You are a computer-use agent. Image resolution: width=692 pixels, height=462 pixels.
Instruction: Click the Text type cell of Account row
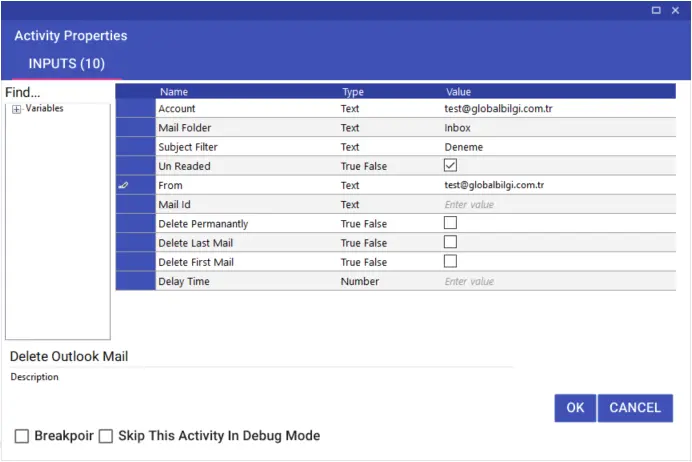tap(350, 109)
